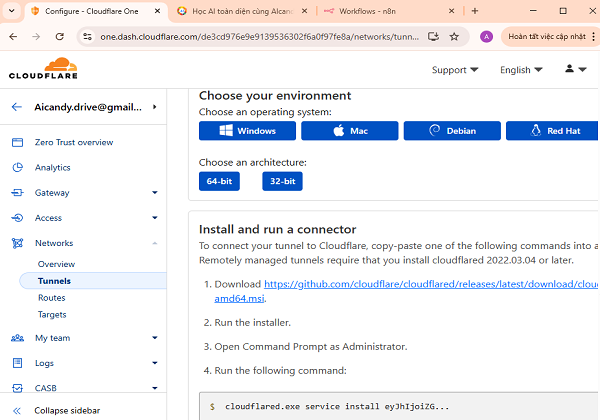This screenshot has height=420, width=600.
Task: Click the Access icon in the sidebar
Action: click(17, 218)
